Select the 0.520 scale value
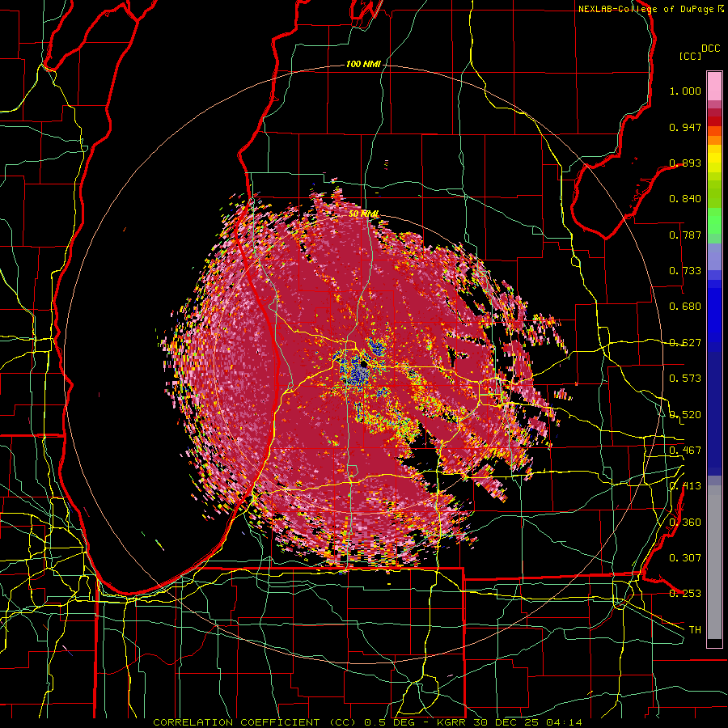The width and height of the screenshot is (728, 728). pos(685,415)
